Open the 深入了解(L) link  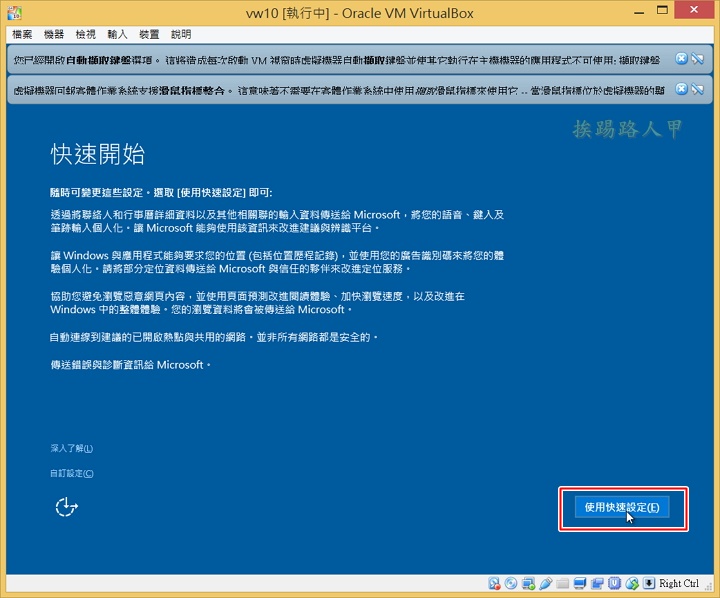[72, 448]
